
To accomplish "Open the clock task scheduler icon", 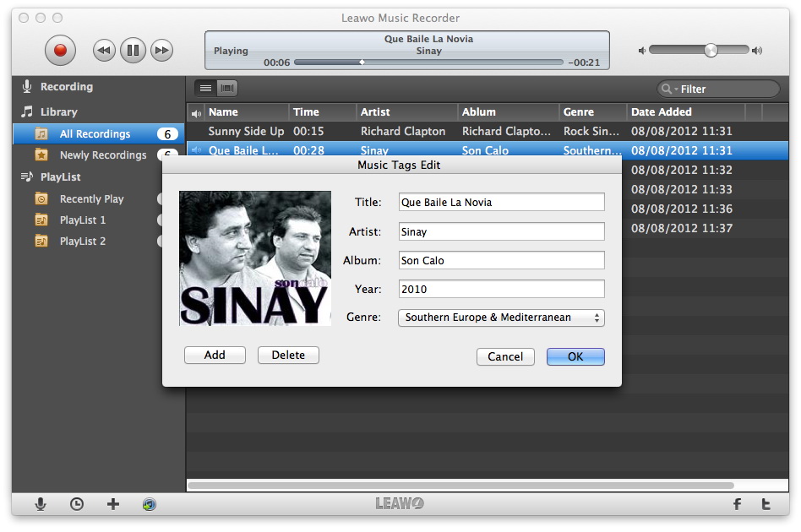I will tap(77, 504).
